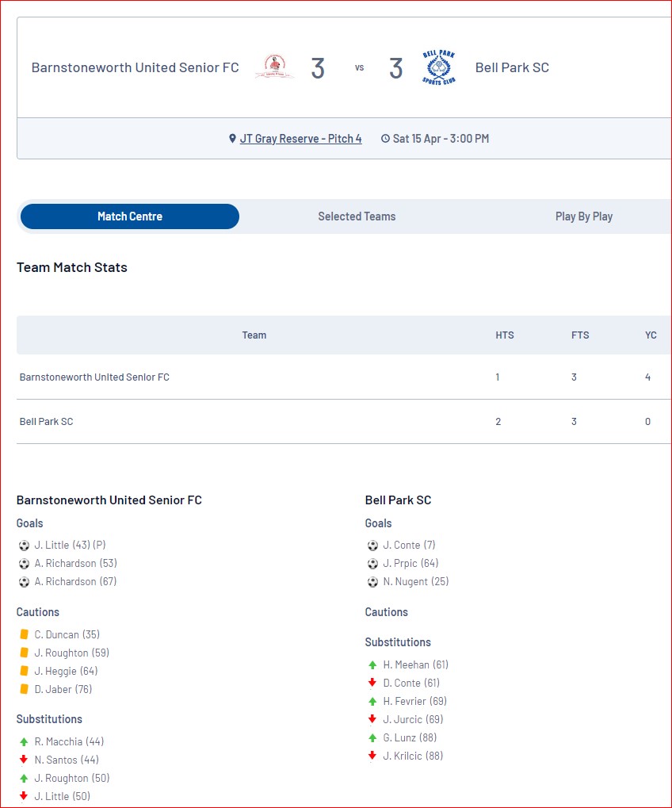Viewport: 672px width, 808px height.
Task: Click red sub-off arrow for J. Jurcic
Action: pos(372,719)
